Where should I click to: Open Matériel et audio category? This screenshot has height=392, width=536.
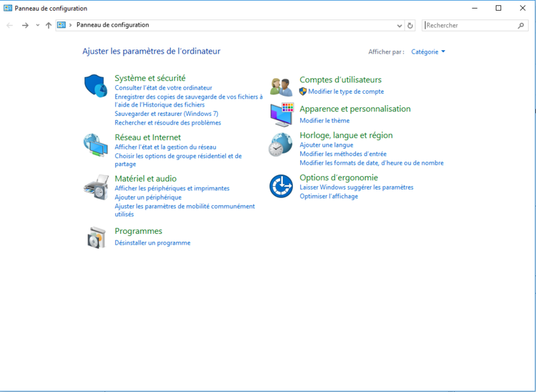pos(145,179)
